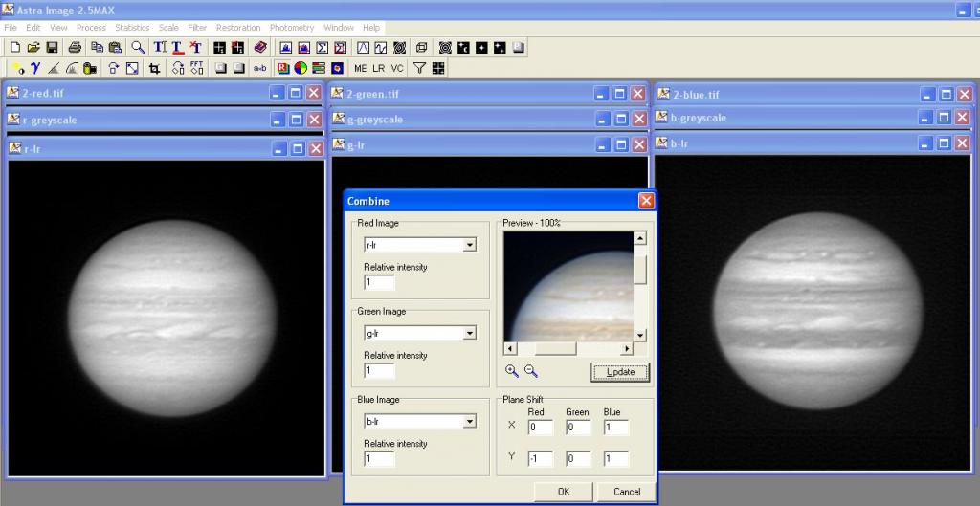Click the Print icon in toolbar
980x506 pixels.
[x=75, y=48]
